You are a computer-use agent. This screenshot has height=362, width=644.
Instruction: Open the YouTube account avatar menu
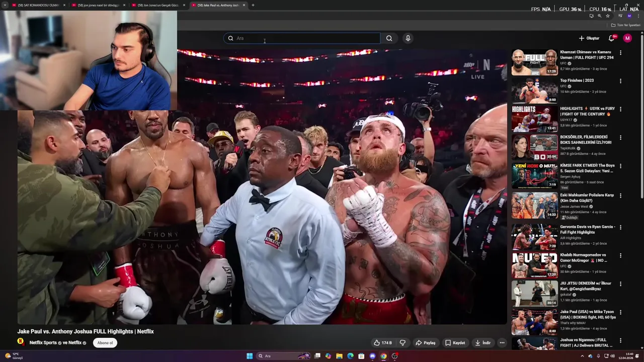pyautogui.click(x=627, y=38)
